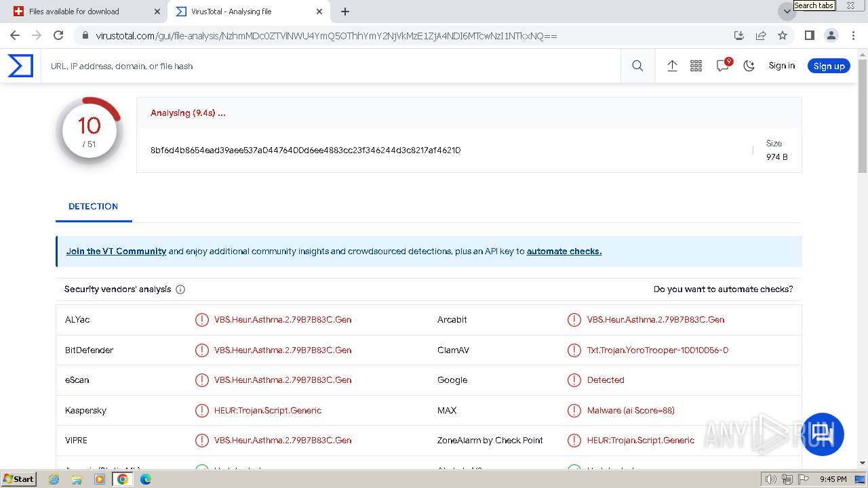The image size is (868, 488).
Task: Click the alert icon beside Kaspersky detection
Action: click(202, 411)
